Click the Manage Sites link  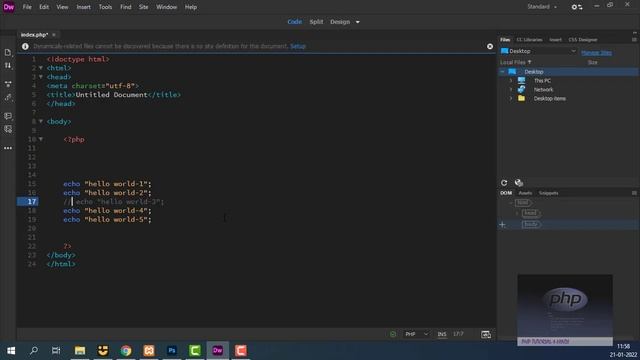pos(596,53)
